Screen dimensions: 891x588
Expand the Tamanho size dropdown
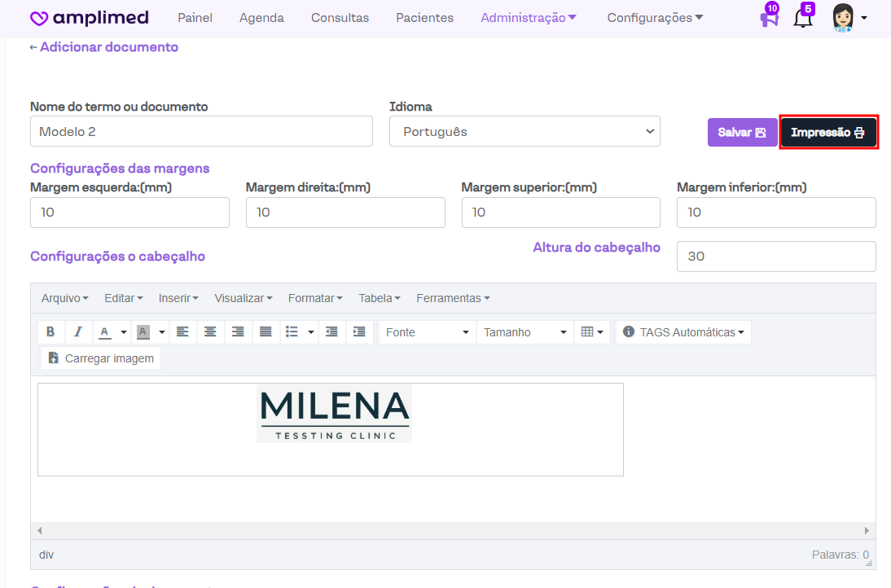[x=525, y=332]
